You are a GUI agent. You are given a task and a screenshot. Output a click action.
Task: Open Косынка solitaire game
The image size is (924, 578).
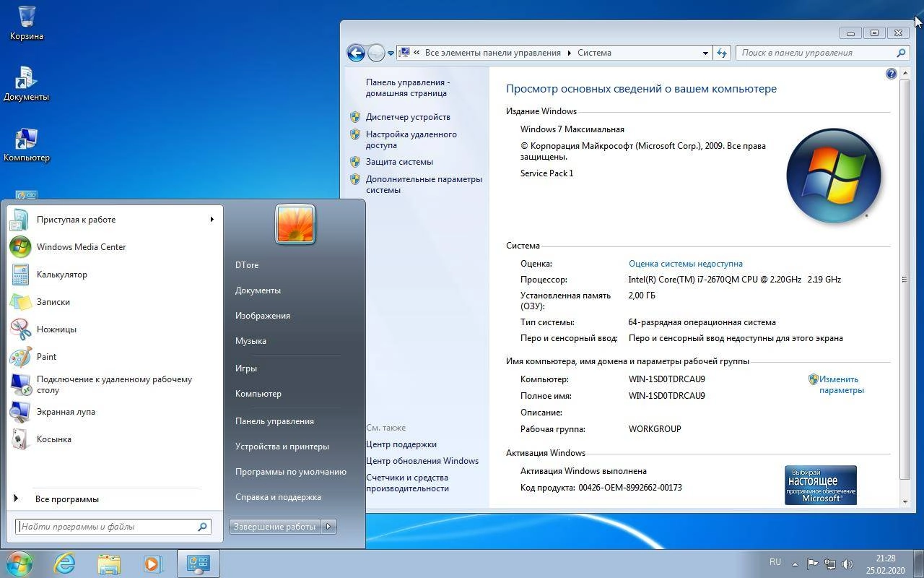coord(115,439)
